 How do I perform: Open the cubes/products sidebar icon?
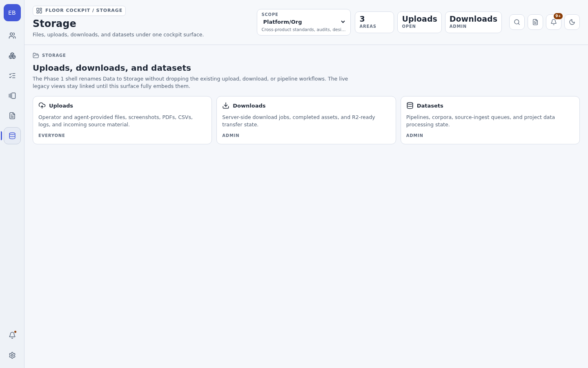(12, 56)
